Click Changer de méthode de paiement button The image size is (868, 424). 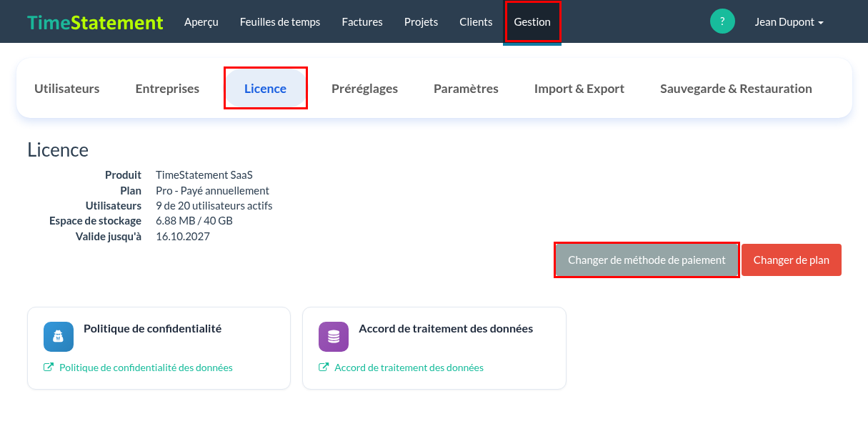tap(647, 260)
